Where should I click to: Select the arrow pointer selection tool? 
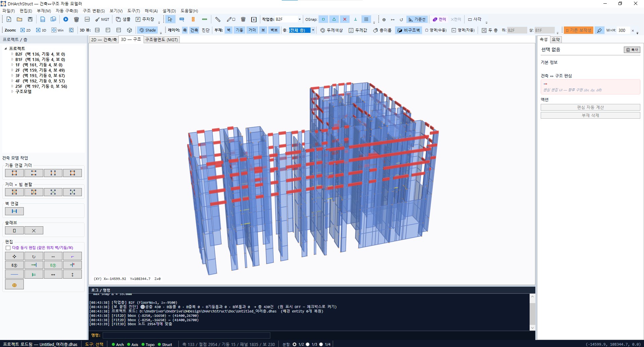point(170,19)
